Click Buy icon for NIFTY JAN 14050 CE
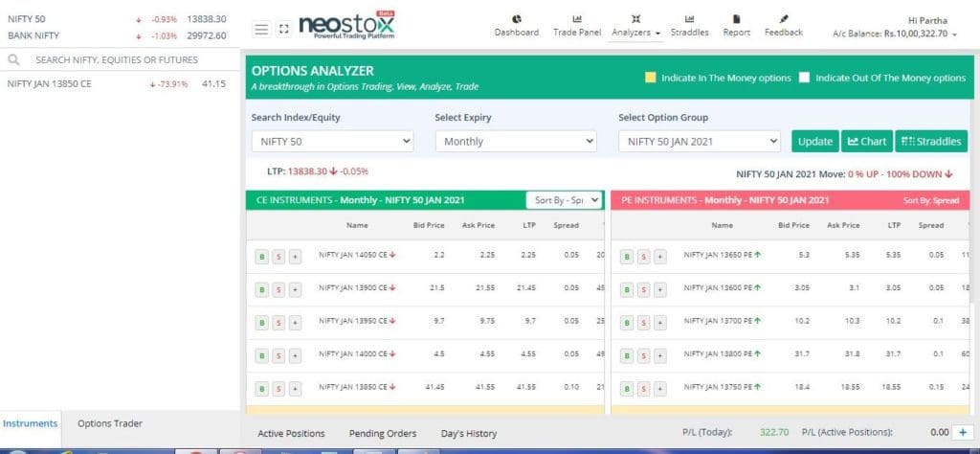Image resolution: width=980 pixels, height=454 pixels. click(262, 257)
